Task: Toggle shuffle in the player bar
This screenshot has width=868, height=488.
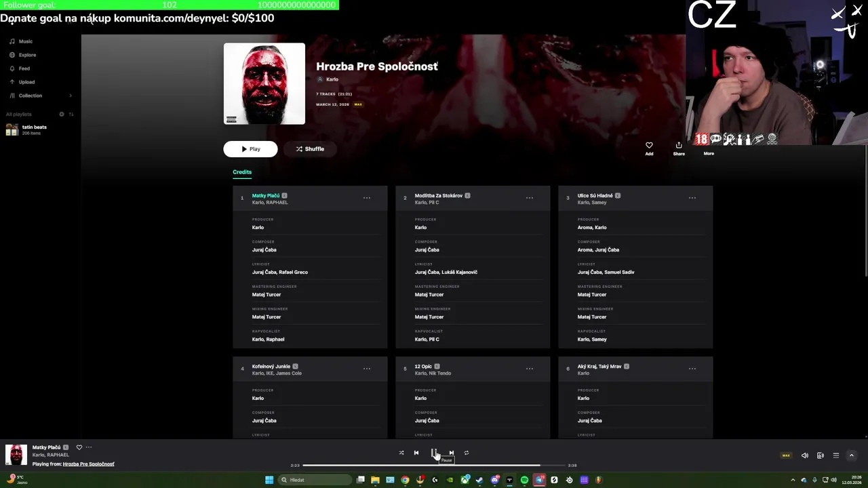Action: pos(401,453)
